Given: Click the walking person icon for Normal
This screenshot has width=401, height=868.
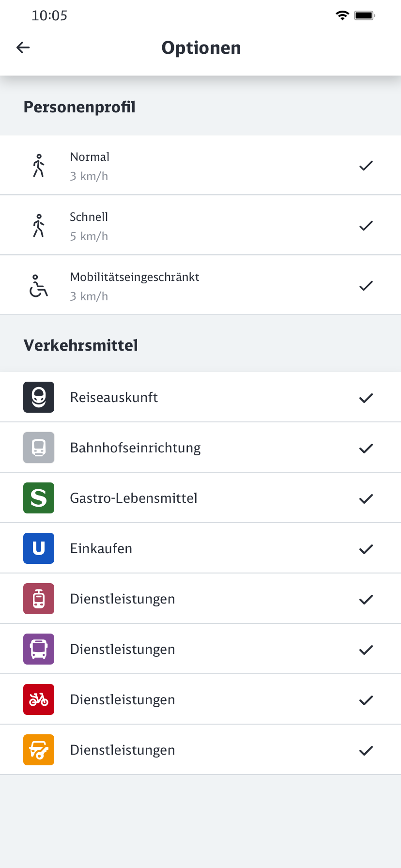Looking at the screenshot, I should 39,166.
